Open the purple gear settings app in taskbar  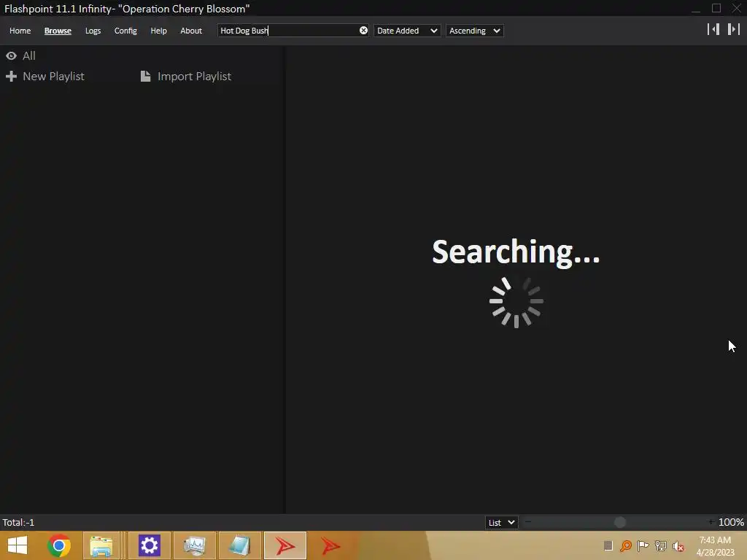(x=149, y=545)
